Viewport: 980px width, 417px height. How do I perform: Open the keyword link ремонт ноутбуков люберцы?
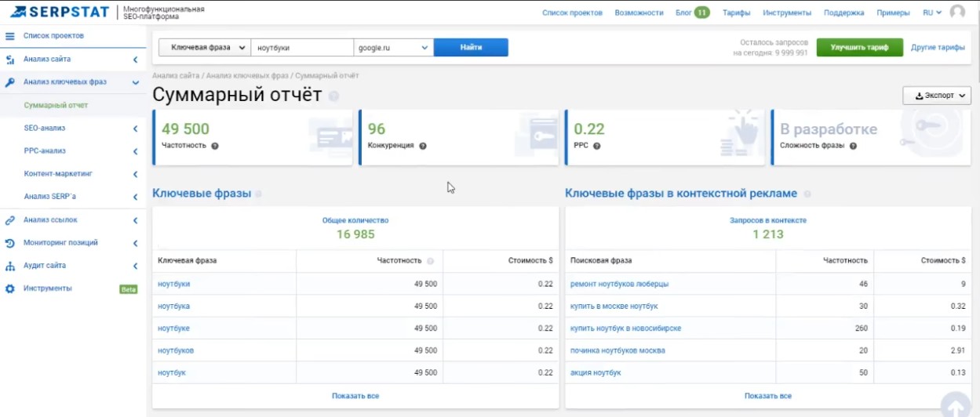point(619,284)
